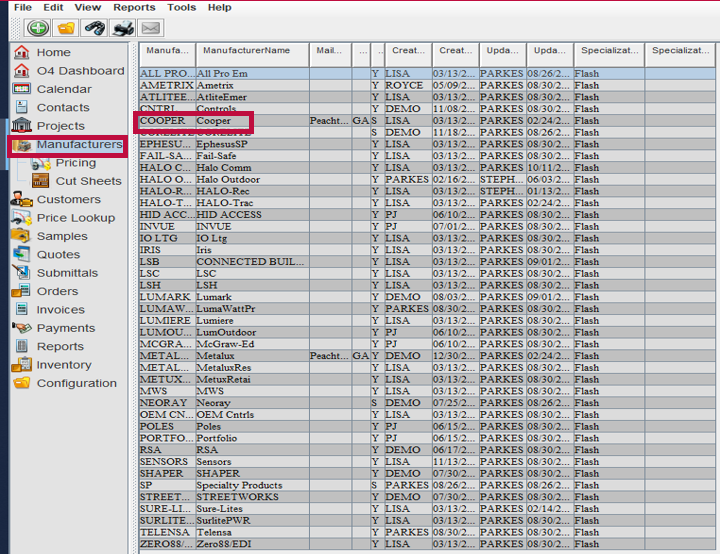720x554 pixels.
Task: Click the 'LumaWattPr' name cell
Action: point(253,309)
